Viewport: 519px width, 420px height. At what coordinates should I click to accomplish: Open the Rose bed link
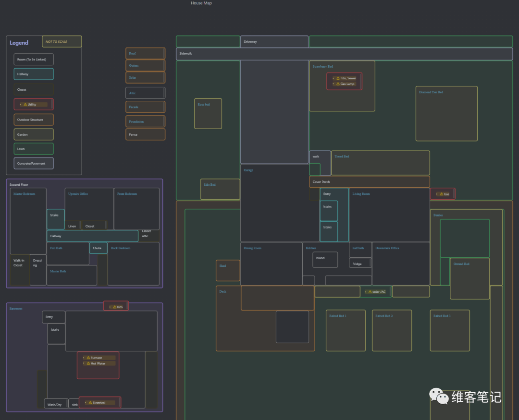(204, 105)
